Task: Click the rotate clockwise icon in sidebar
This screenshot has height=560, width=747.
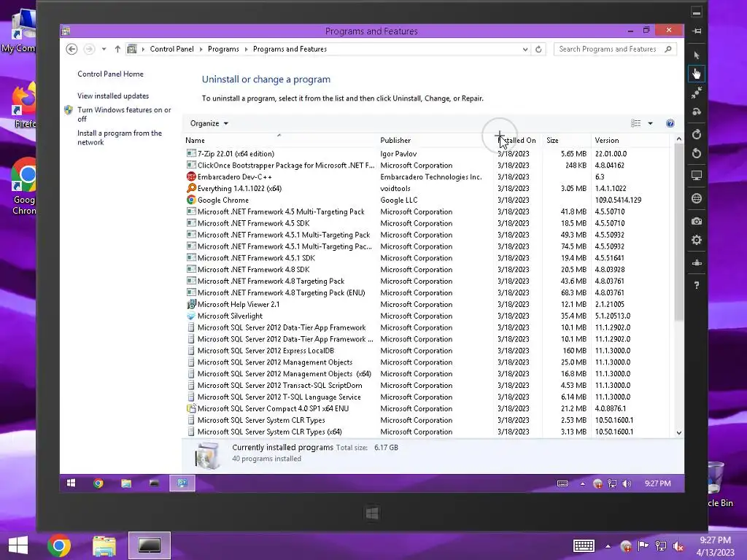Action: pyautogui.click(x=697, y=134)
